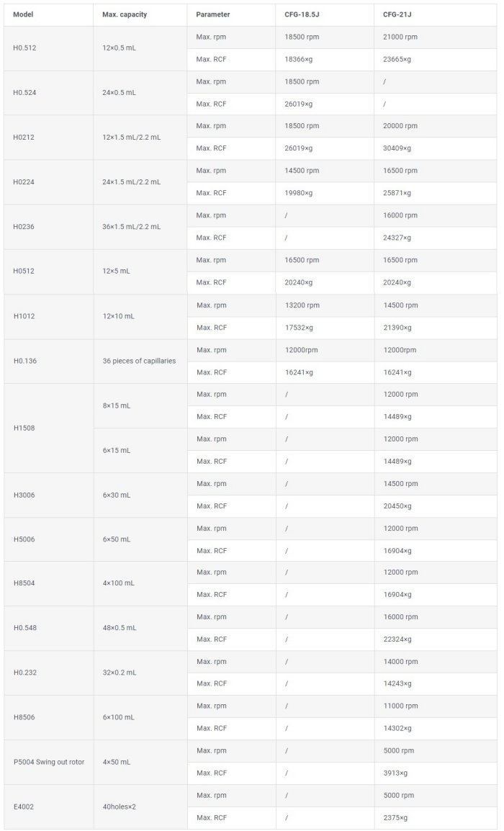Image resolution: width=504 pixels, height=831 pixels.
Task: Click the 8×15 mL capacity cell
Action: (x=117, y=405)
